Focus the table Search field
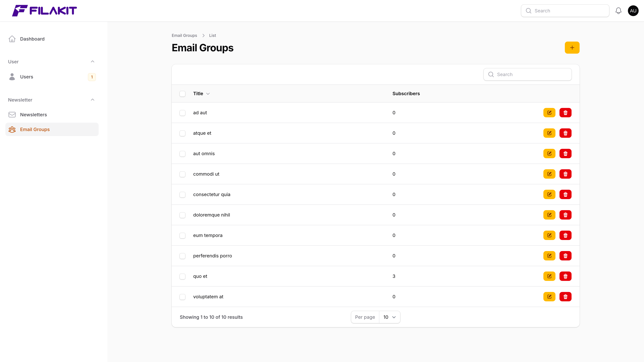The height and width of the screenshot is (362, 644). click(527, 74)
